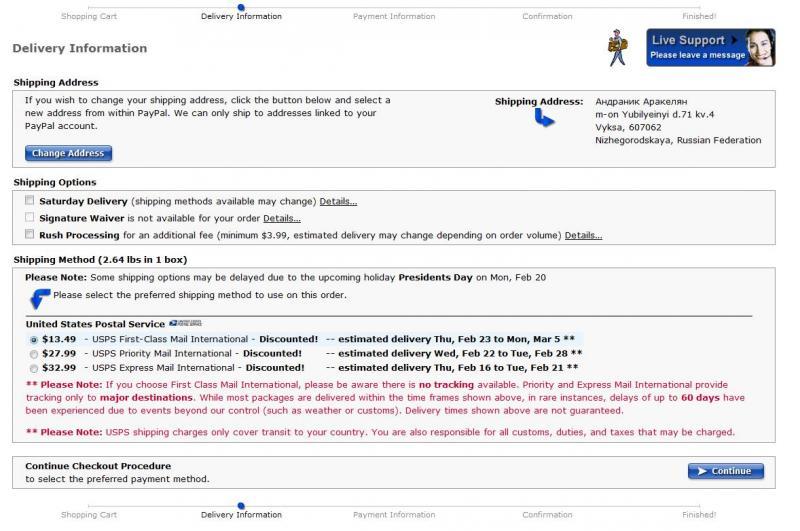The height and width of the screenshot is (531, 800).
Task: Go to Shopping Cart step at top
Action: coord(89,16)
